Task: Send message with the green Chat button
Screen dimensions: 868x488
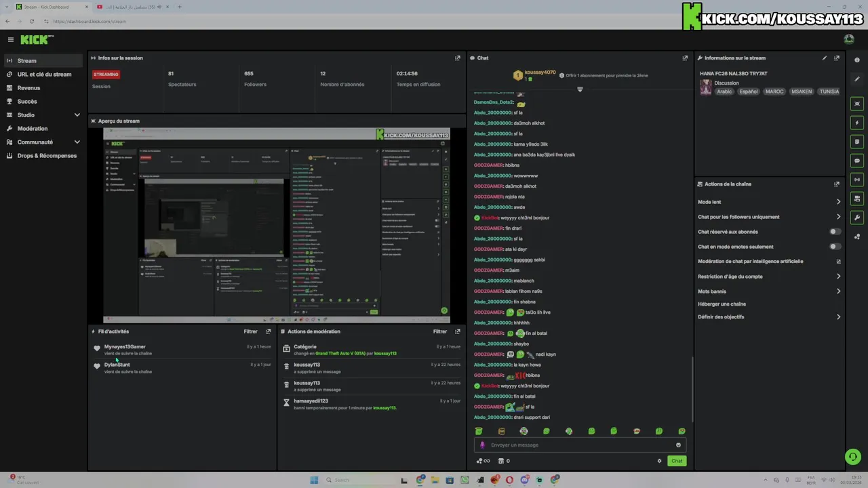Action: point(677,461)
